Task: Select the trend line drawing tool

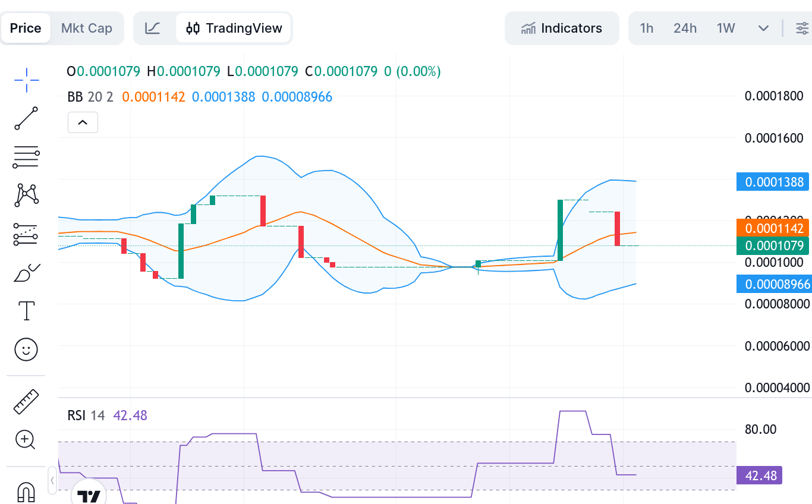Action: (x=26, y=118)
